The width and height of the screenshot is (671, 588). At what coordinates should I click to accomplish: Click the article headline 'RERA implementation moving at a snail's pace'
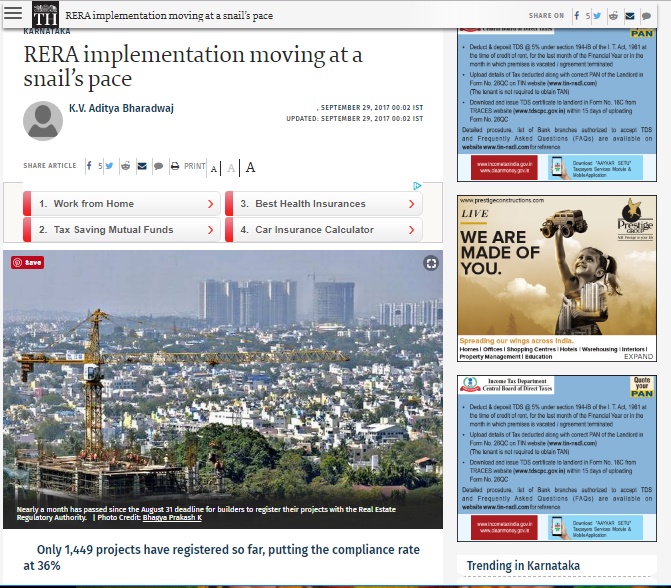coord(193,67)
